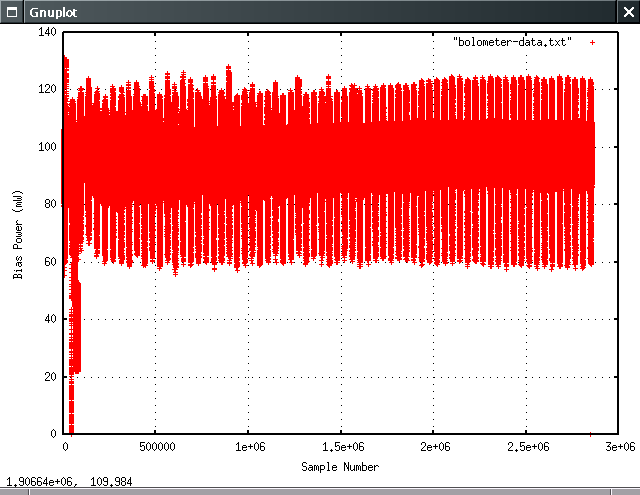Click the 20 y-axis tick label
The height and width of the screenshot is (495, 640).
(51, 377)
